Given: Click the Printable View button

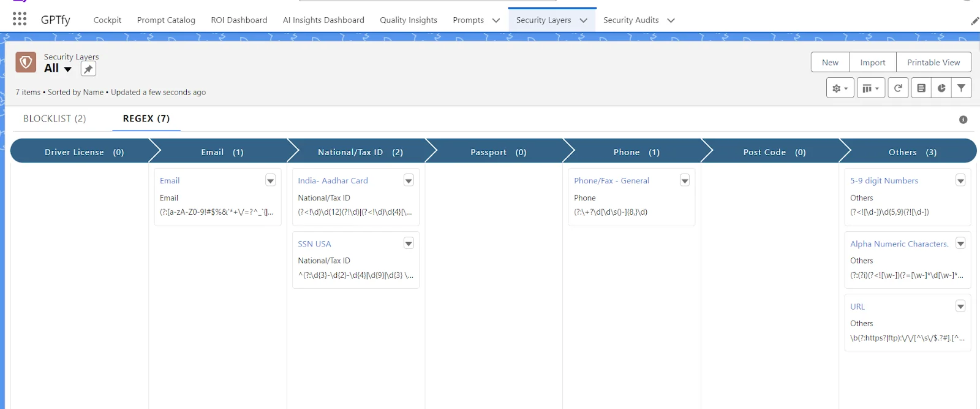Looking at the screenshot, I should (933, 63).
